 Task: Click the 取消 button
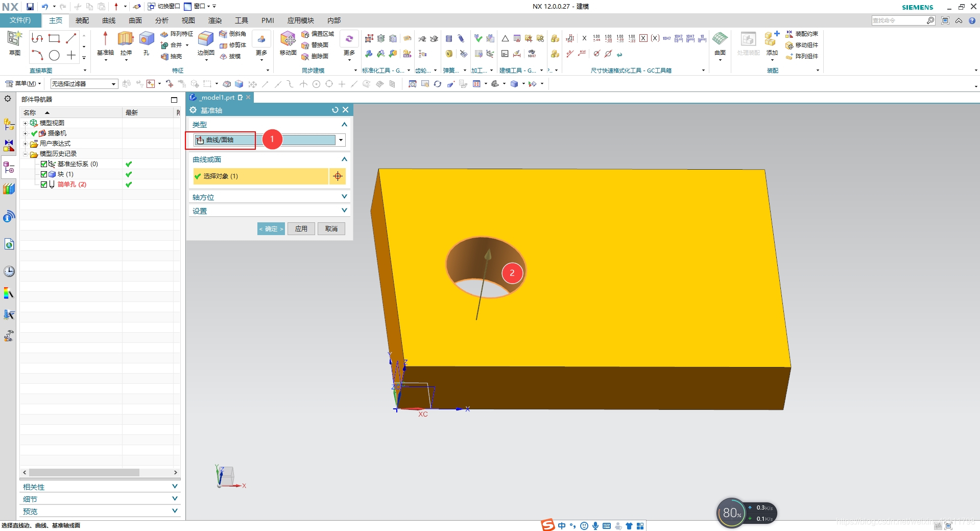coord(331,229)
